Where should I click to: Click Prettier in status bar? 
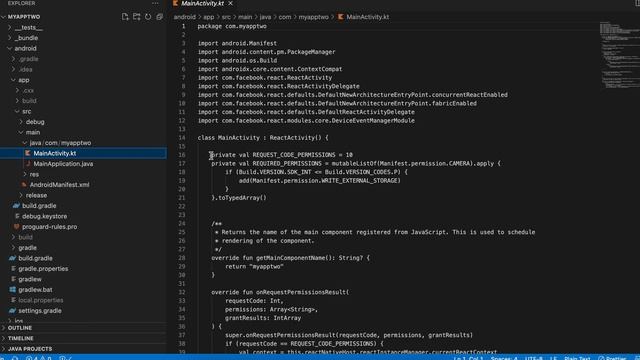[x=612, y=358]
